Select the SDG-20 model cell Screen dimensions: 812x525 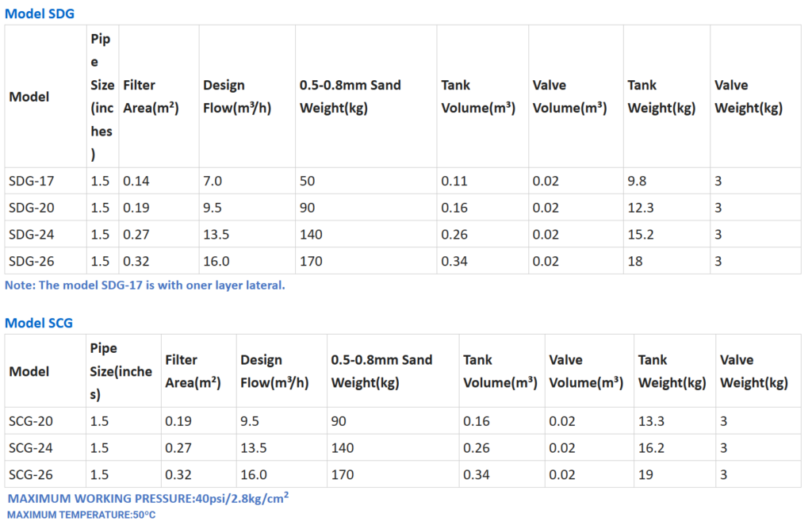(31, 208)
